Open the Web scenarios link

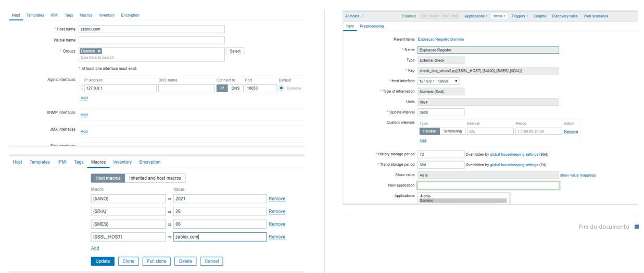tap(596, 16)
